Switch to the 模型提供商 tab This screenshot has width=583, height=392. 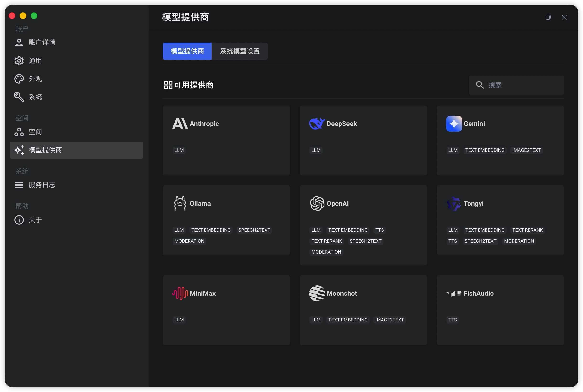[x=187, y=51]
